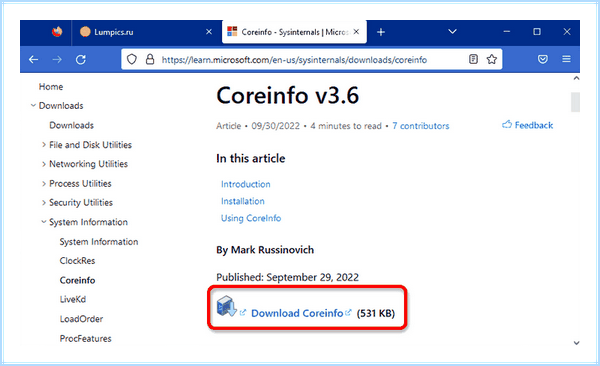Close the Lumpics.ru tab
This screenshot has width=600, height=366.
point(209,32)
